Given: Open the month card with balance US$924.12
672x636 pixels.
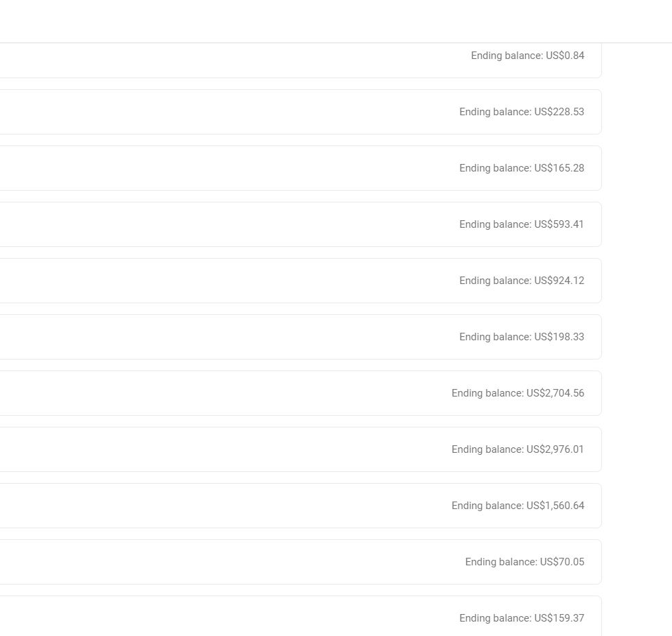Looking at the screenshot, I should pyautogui.click(x=301, y=281).
